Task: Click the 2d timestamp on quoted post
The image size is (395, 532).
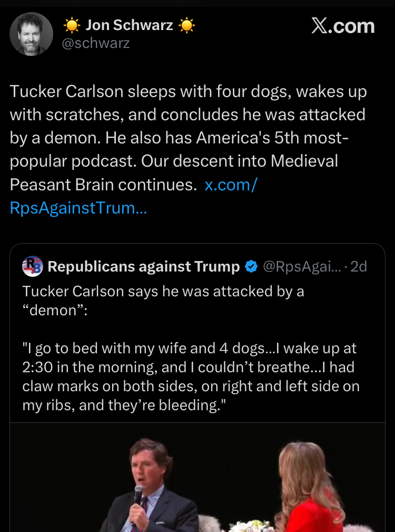Action: click(359, 267)
